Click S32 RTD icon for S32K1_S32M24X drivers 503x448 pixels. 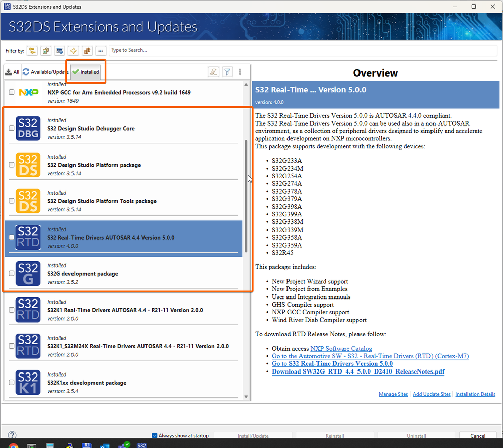[x=28, y=346]
